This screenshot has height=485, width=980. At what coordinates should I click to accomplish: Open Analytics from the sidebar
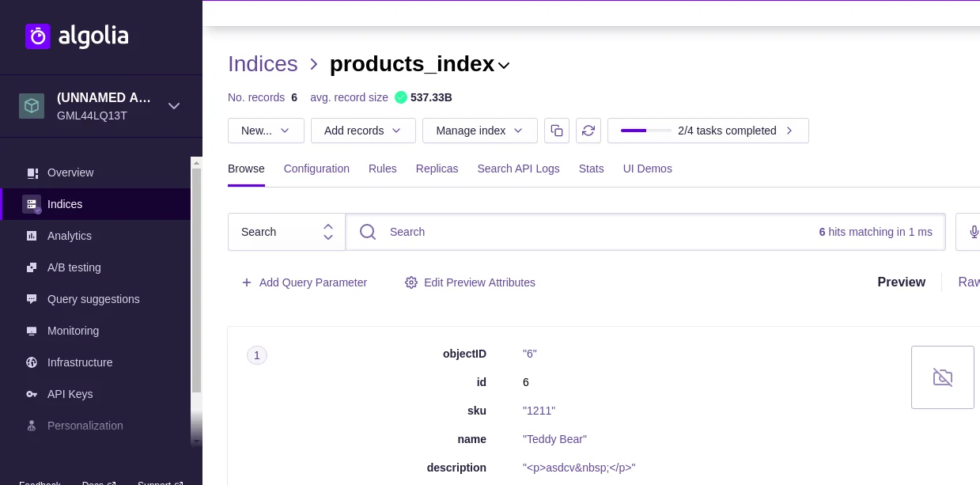pos(69,236)
